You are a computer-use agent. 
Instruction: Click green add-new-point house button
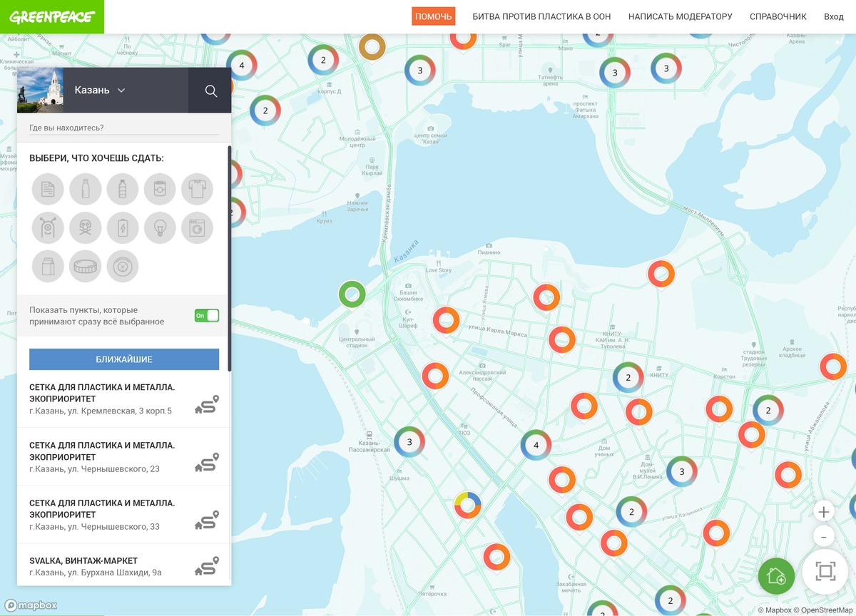(x=776, y=575)
